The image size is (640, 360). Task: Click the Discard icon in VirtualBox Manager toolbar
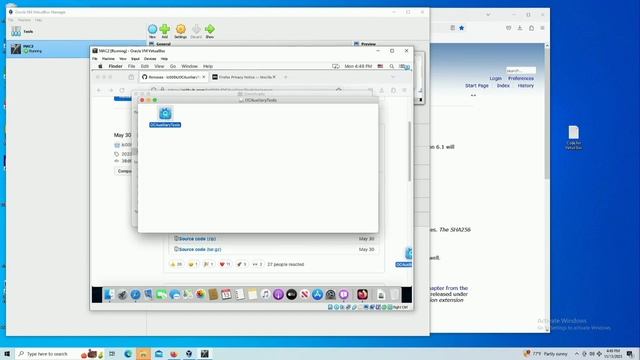196,31
